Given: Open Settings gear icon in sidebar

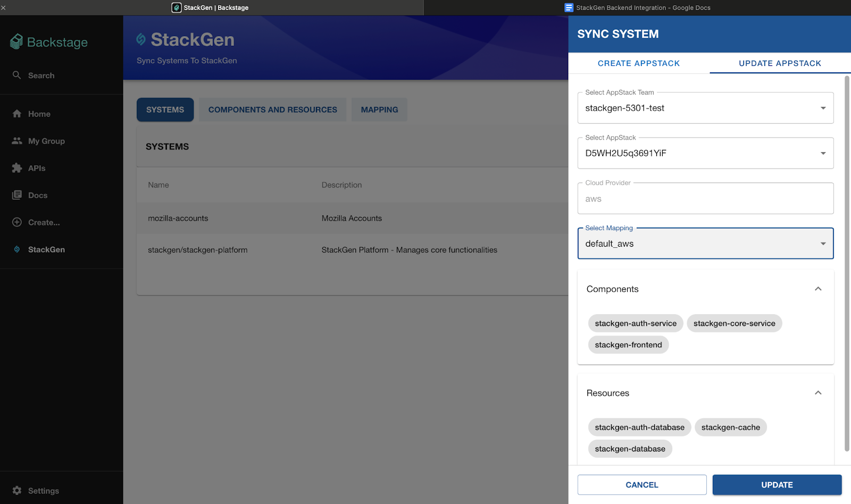Looking at the screenshot, I should [17, 490].
